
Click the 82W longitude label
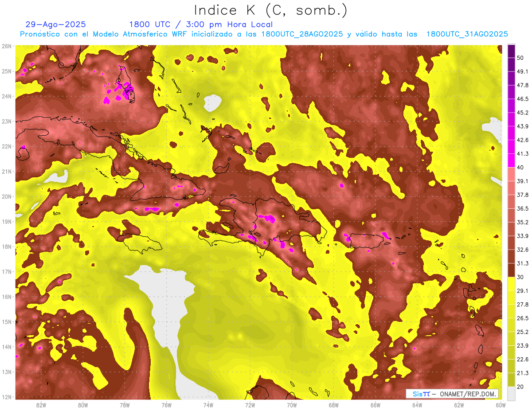(x=41, y=405)
